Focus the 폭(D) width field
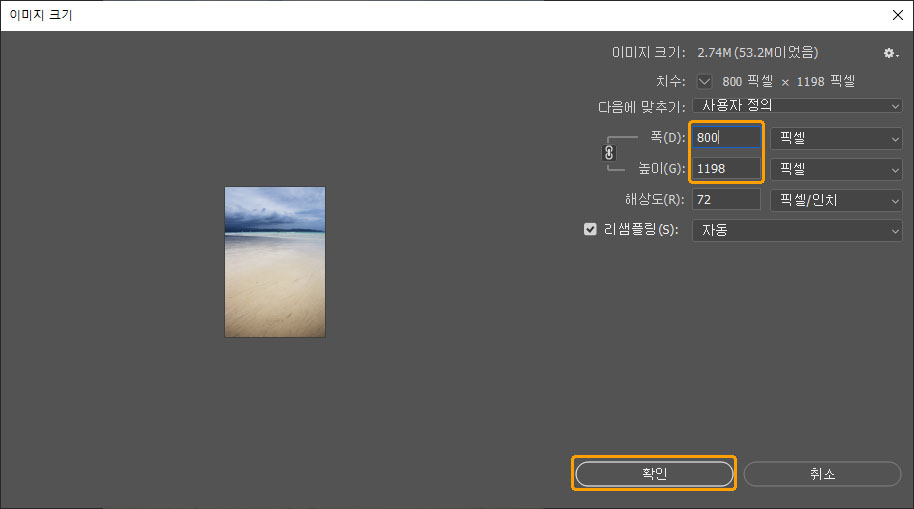 point(726,138)
